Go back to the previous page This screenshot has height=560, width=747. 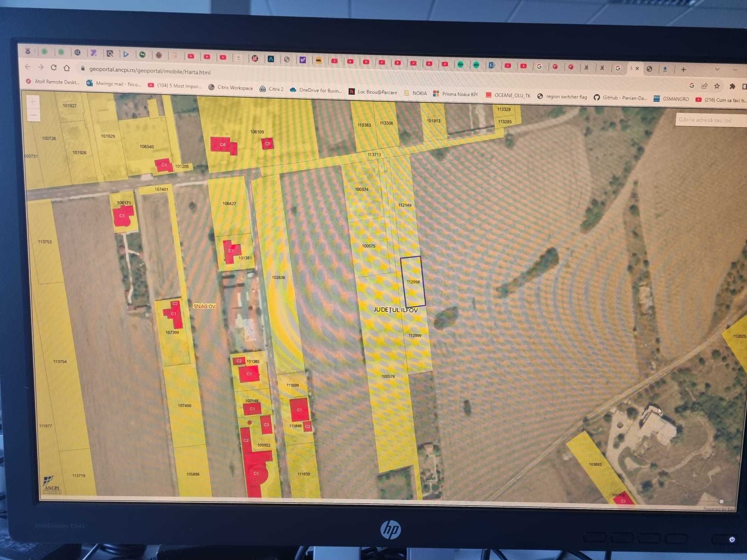pyautogui.click(x=28, y=67)
